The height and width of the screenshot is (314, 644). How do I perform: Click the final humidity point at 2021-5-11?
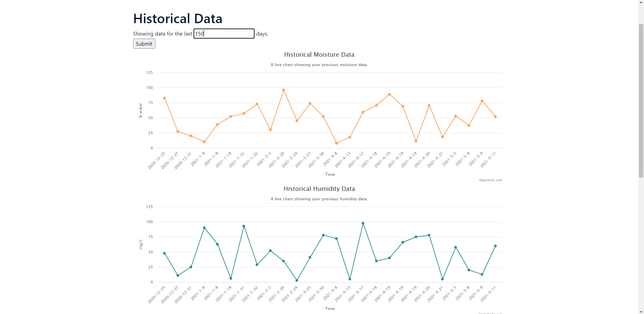pyautogui.click(x=495, y=246)
